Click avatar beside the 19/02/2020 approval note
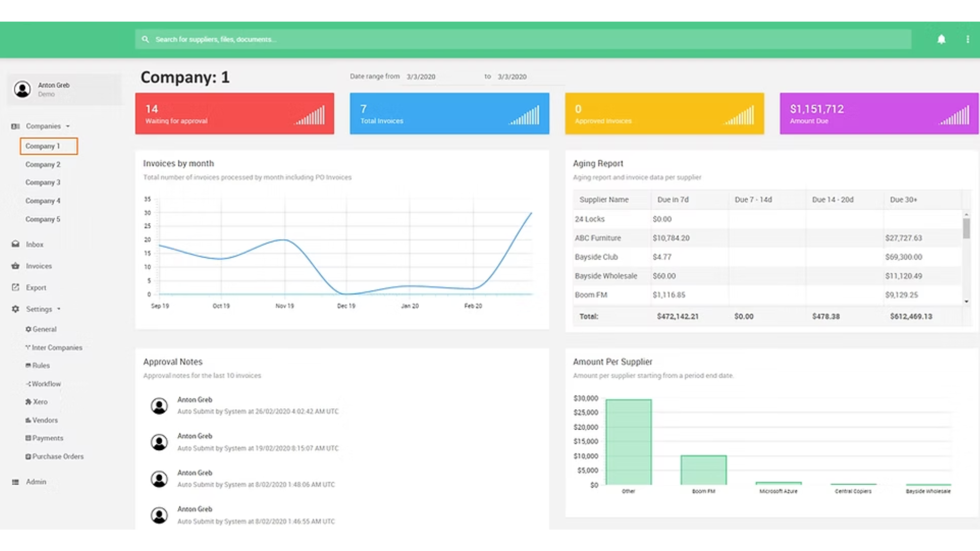The height and width of the screenshot is (551, 980). click(159, 442)
